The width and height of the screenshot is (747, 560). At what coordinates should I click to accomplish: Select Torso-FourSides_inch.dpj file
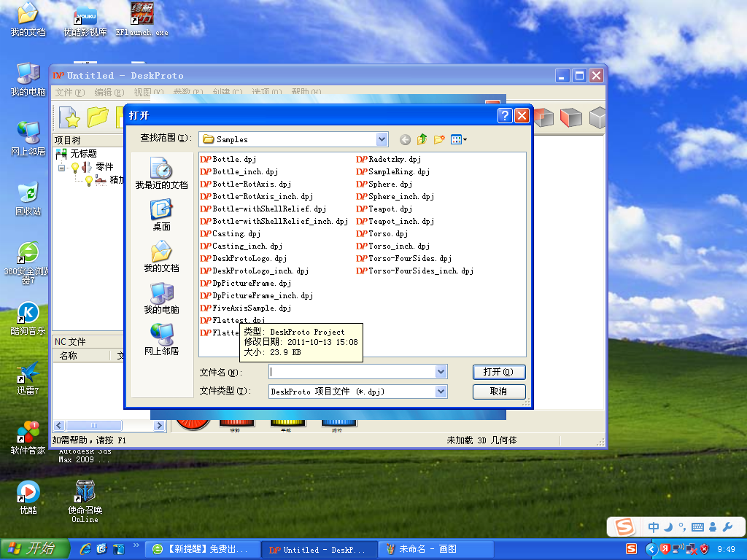415,271
